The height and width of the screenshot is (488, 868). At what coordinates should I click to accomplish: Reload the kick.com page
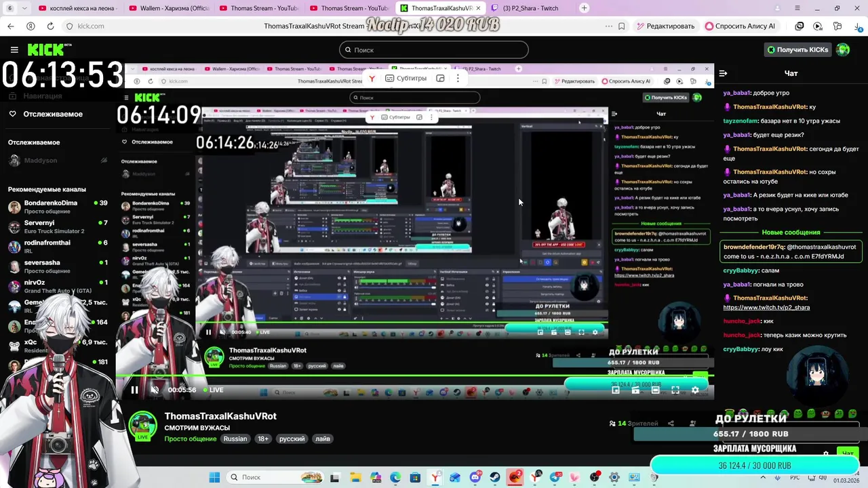(50, 26)
